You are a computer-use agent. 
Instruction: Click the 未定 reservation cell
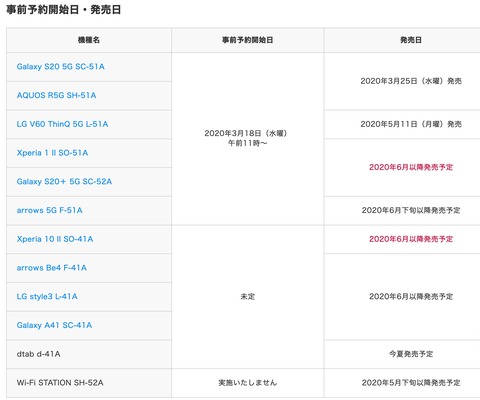pos(248,296)
